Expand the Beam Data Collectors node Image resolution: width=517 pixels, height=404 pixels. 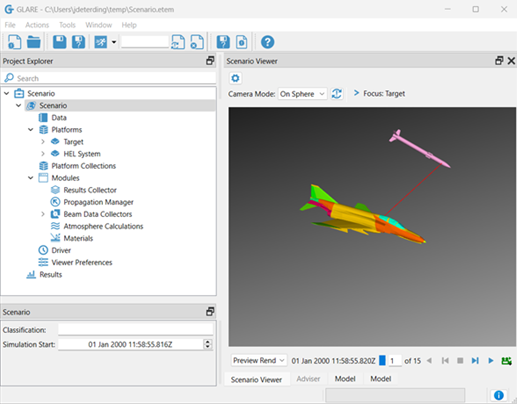[43, 214]
